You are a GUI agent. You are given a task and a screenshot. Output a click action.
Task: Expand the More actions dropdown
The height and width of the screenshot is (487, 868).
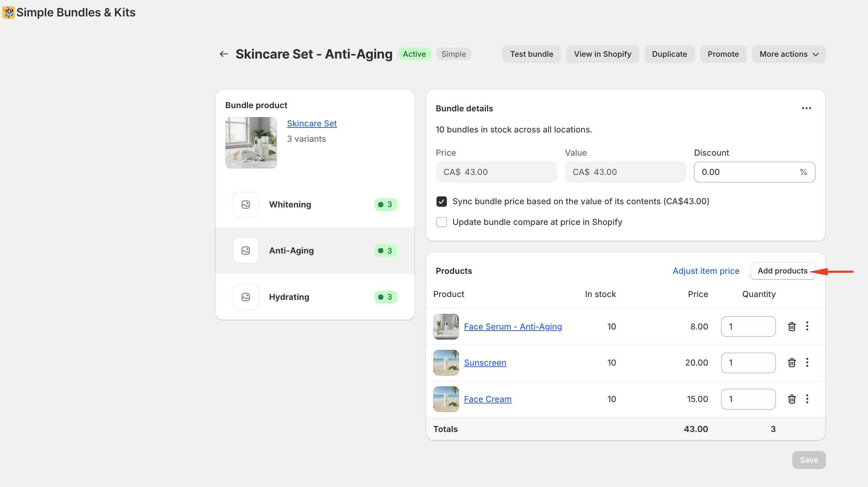click(788, 54)
